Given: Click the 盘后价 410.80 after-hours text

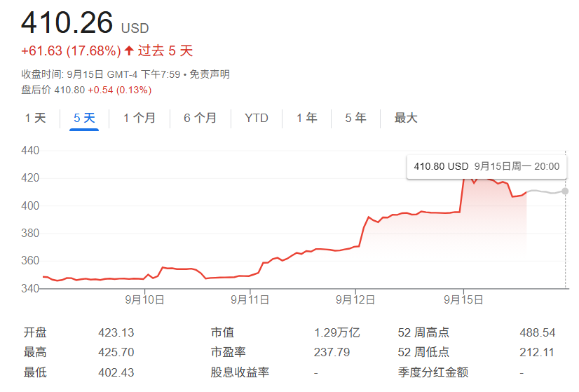Looking at the screenshot, I should click(x=53, y=90).
